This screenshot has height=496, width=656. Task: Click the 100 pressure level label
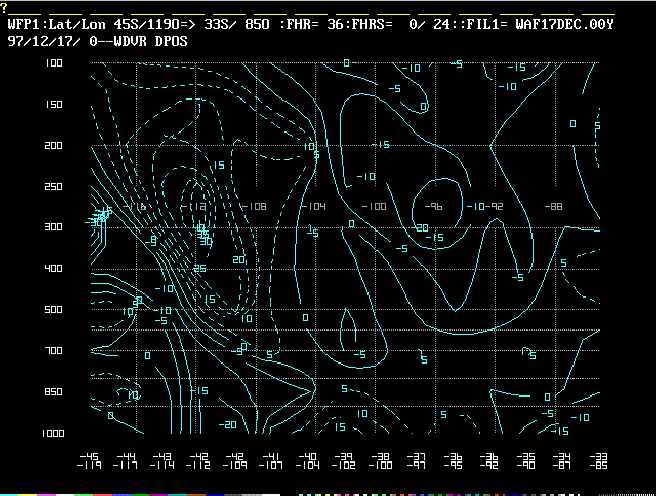pos(54,63)
